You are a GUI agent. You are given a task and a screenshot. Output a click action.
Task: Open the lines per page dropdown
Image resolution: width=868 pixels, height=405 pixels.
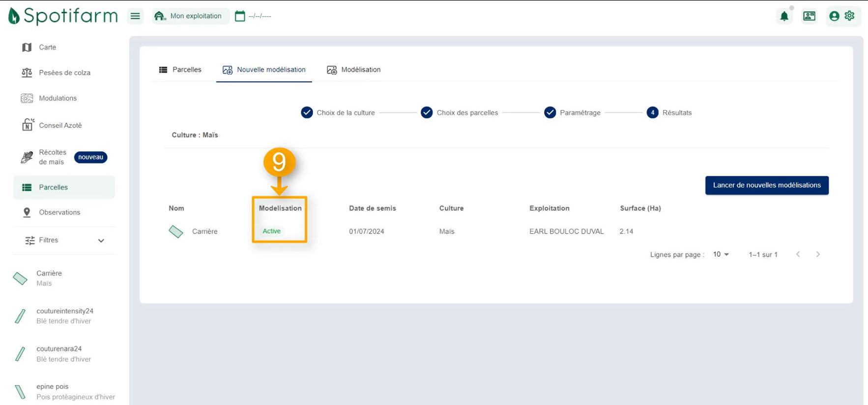(x=721, y=254)
